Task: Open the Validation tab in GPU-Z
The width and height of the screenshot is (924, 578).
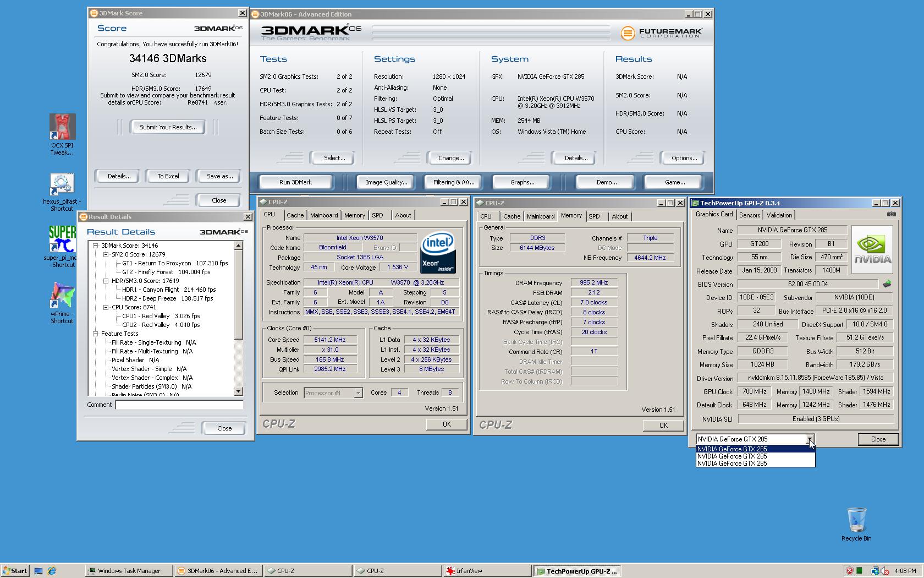Action: pyautogui.click(x=779, y=215)
